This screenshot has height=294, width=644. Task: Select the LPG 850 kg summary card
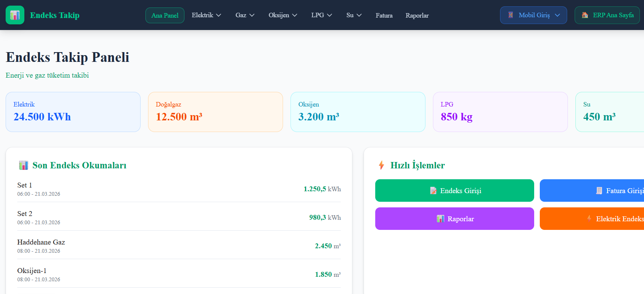(x=500, y=112)
